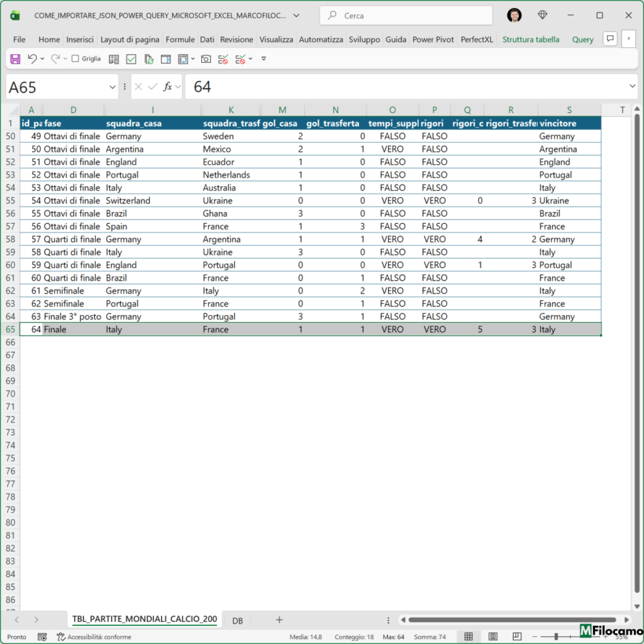Expand the freeze panes dropdown arrow
Screen dimensions: 644x644
192,58
